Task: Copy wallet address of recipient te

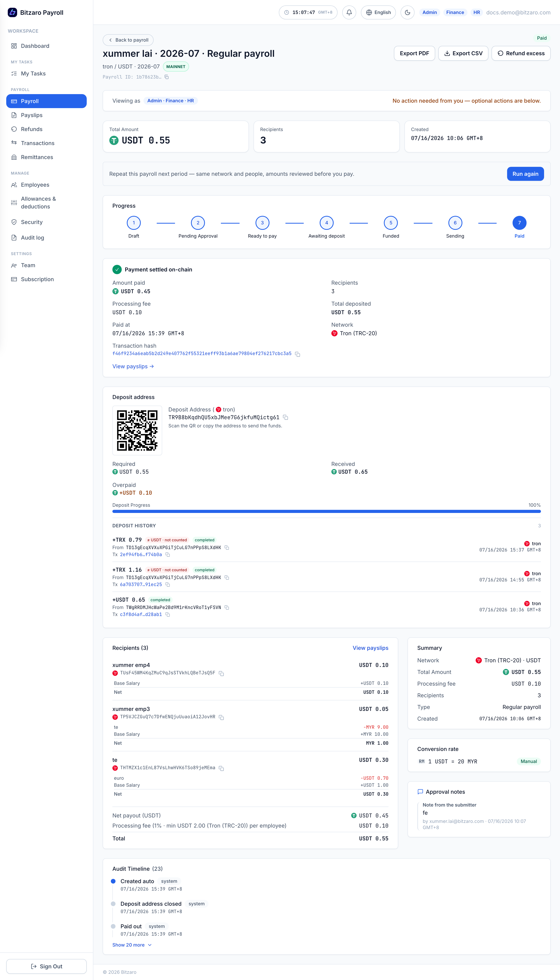Action: [x=221, y=768]
